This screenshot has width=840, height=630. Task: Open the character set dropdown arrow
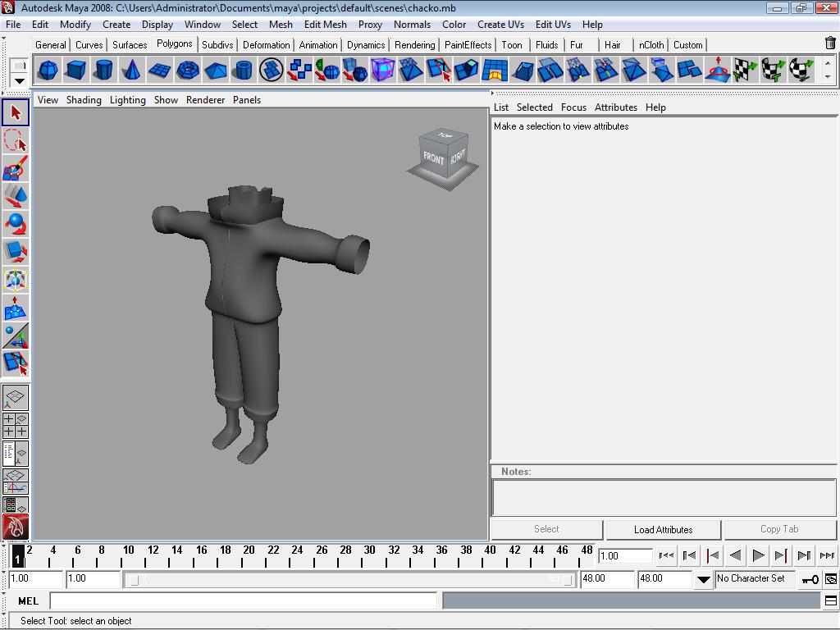coord(703,579)
